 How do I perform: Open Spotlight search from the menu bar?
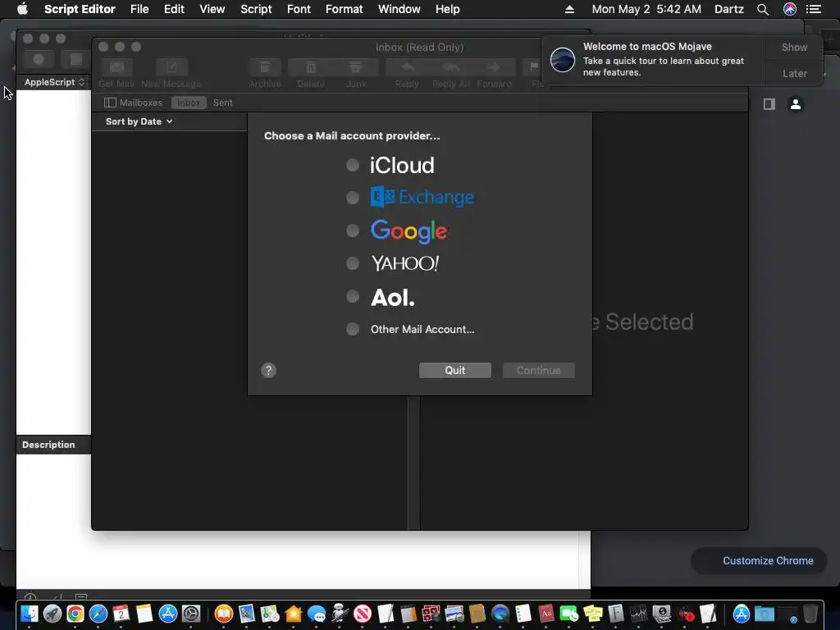click(763, 9)
